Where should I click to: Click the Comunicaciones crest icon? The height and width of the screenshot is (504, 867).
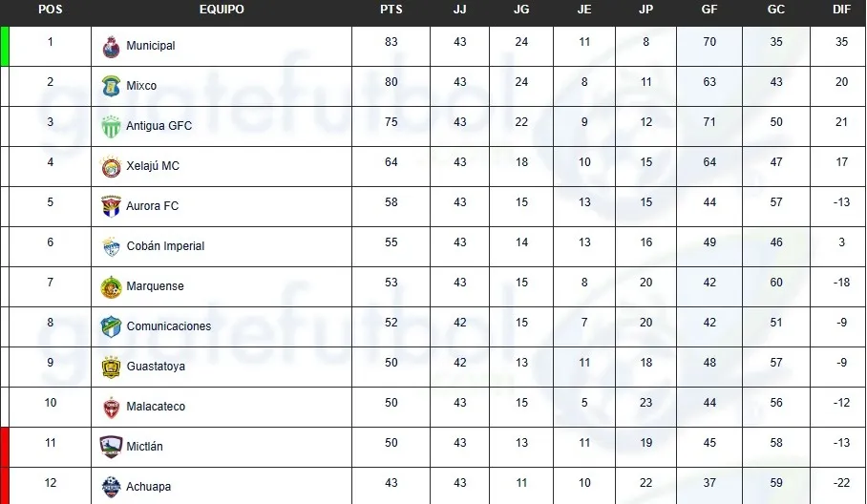point(112,326)
